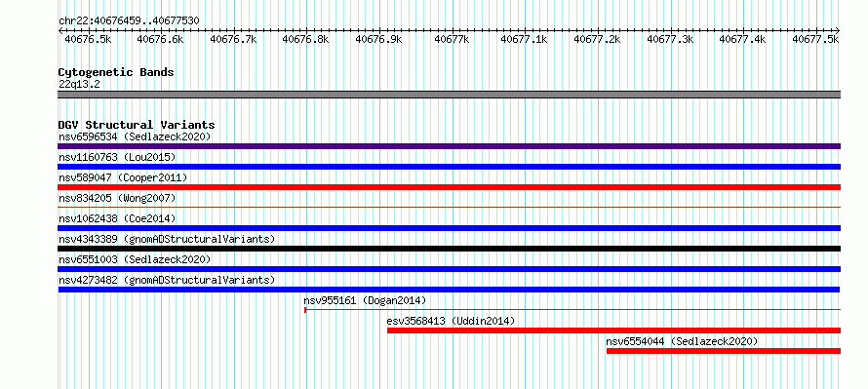Click the nsv834205 (Wong2007) label
Image resolution: width=868 pixels, height=389 pixels.
click(117, 198)
